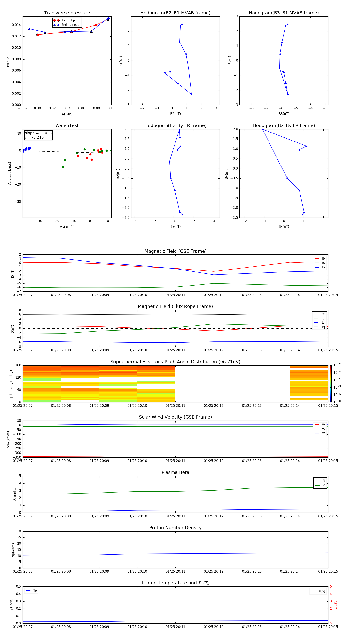Click the dashed fit line in WalenTest
This screenshot has width=351, height=644.
(67, 152)
